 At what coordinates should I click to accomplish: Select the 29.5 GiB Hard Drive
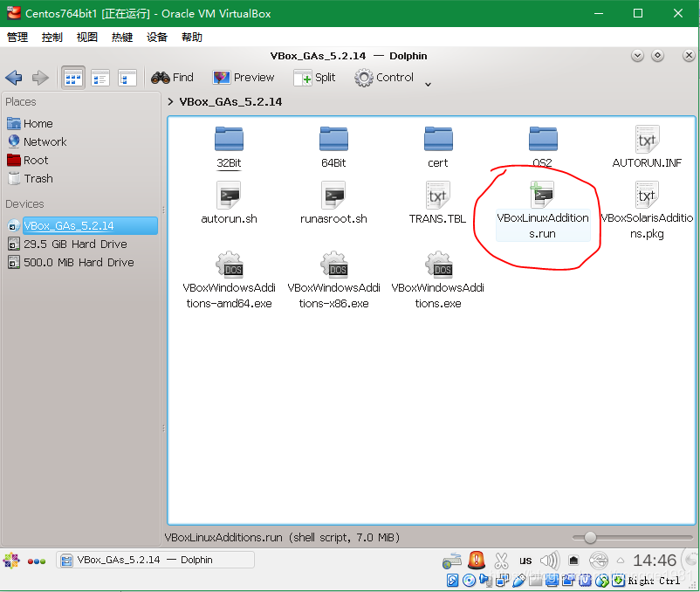pyautogui.click(x=68, y=244)
